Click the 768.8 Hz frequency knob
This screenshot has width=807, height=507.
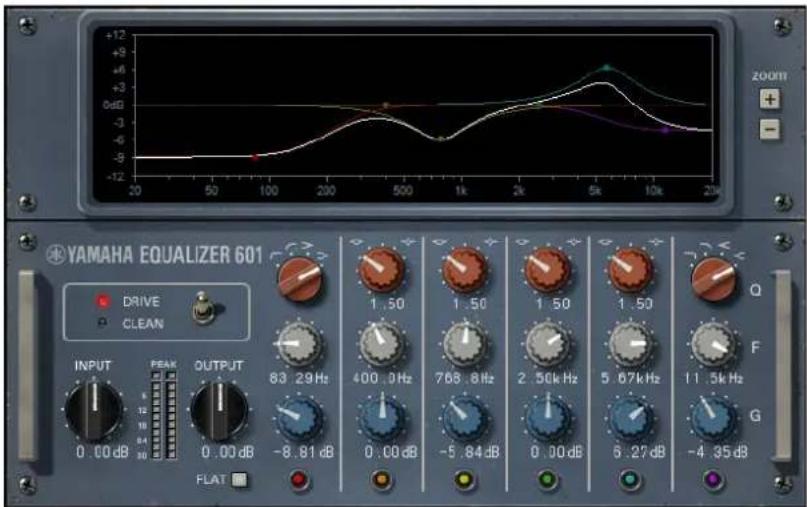click(x=465, y=344)
